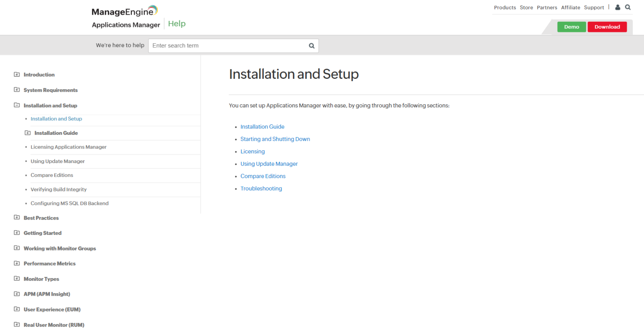Screen dimensions: 644x332
Task: Select the Monitor Types sidebar label
Action: coord(41,279)
